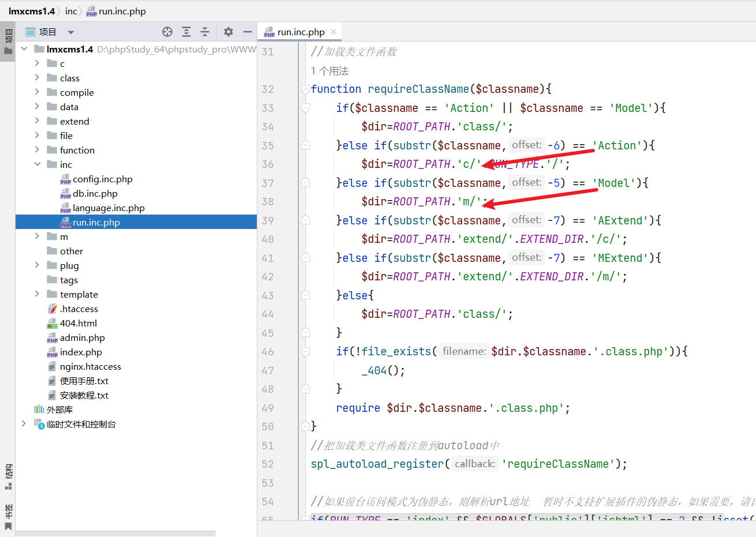Expand the data folder
Image resolution: width=756 pixels, height=537 pixels.
click(x=37, y=107)
